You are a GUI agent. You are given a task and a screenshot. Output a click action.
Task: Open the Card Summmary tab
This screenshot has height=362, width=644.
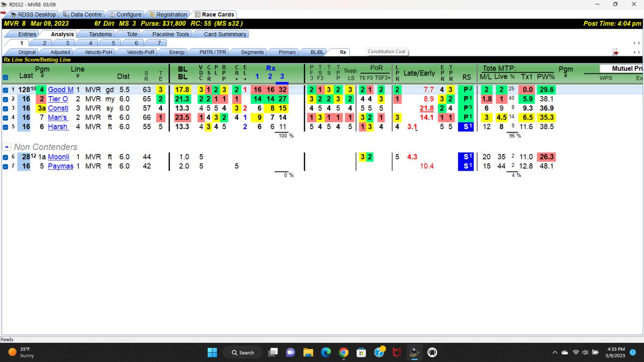pos(225,34)
